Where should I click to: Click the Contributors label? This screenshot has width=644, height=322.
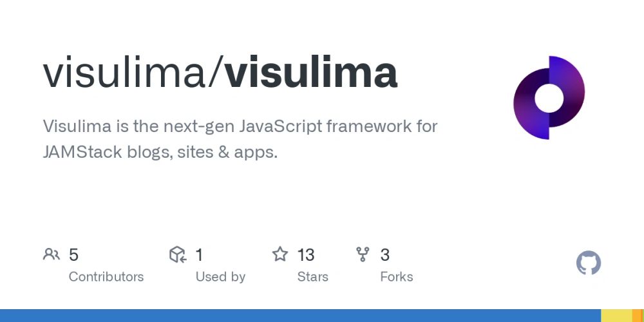(106, 277)
